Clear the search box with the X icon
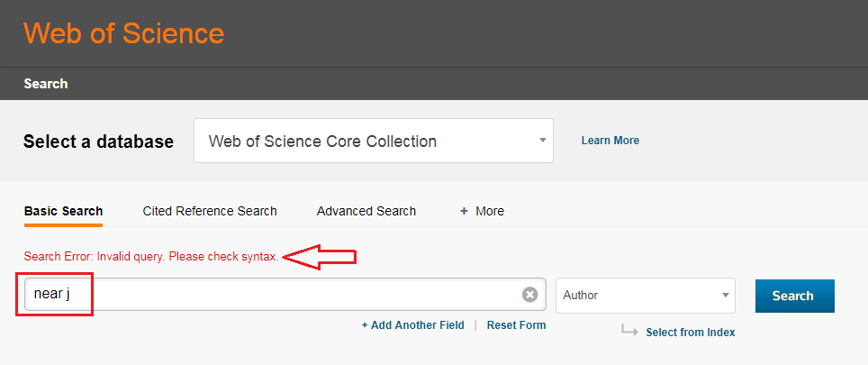 pyautogui.click(x=530, y=295)
